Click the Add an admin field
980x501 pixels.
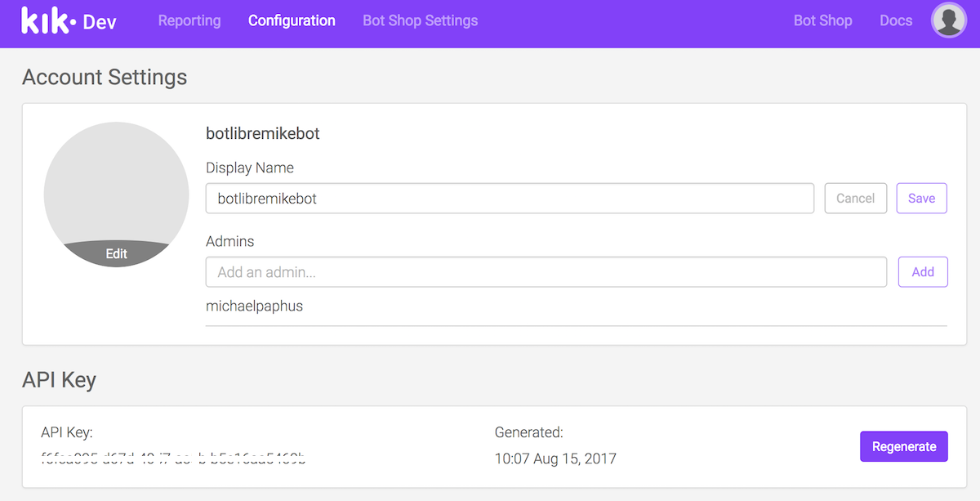pos(546,272)
